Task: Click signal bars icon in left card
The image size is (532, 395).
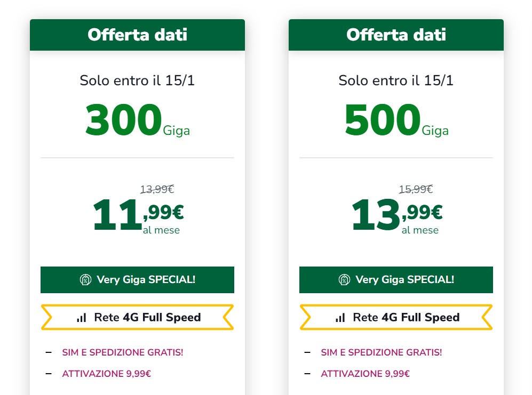Action: pos(82,318)
